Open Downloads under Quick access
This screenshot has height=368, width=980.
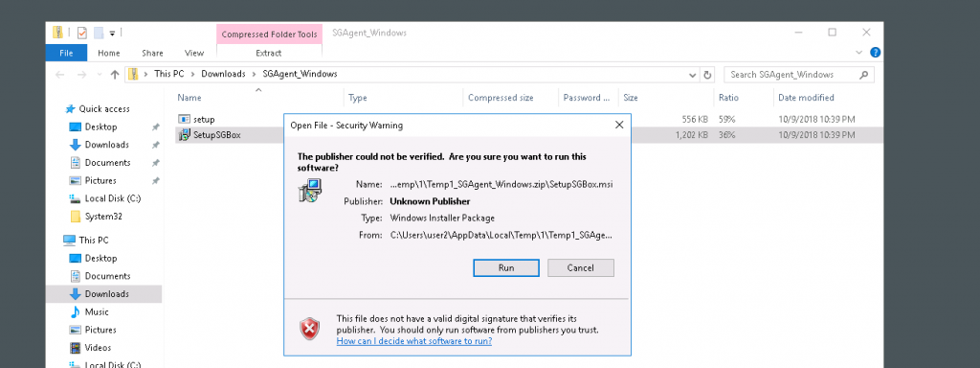[106, 145]
